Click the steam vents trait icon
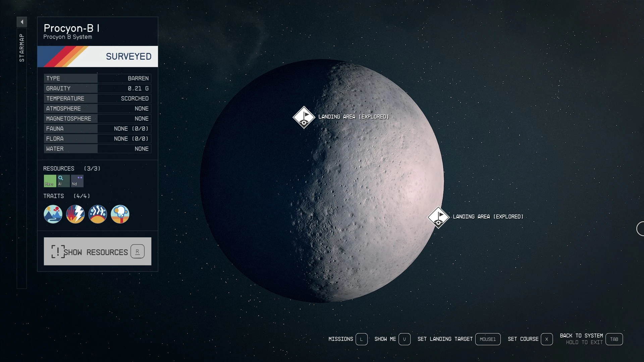The height and width of the screenshot is (362, 644). pyautogui.click(x=98, y=214)
